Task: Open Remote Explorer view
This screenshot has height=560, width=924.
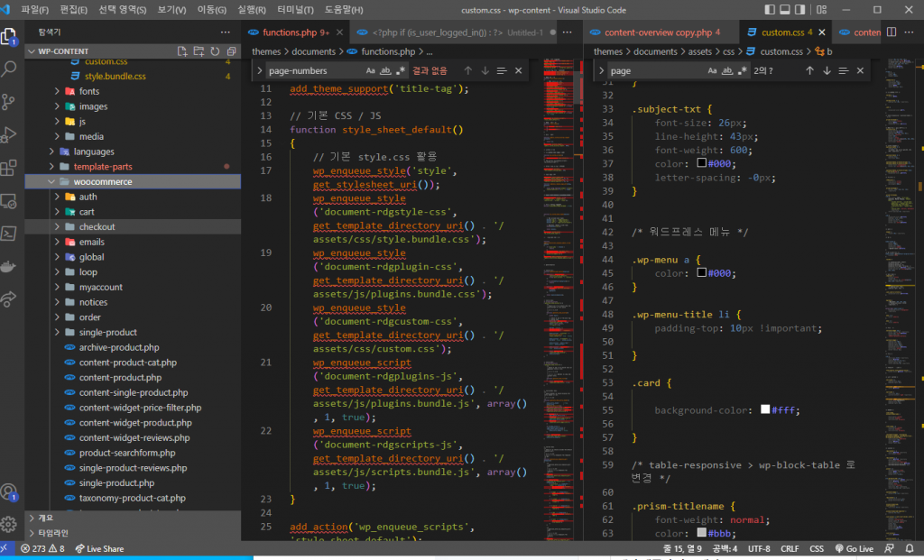Action: point(9,201)
